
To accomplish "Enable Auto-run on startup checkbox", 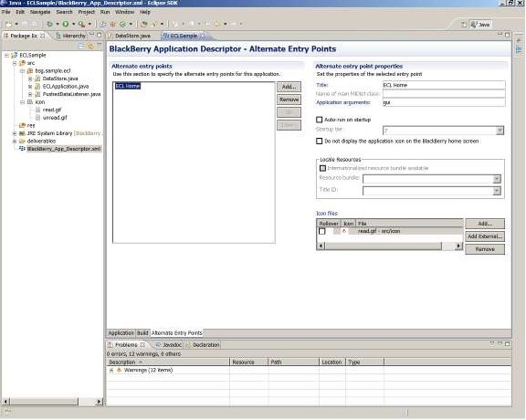I will click(320, 120).
